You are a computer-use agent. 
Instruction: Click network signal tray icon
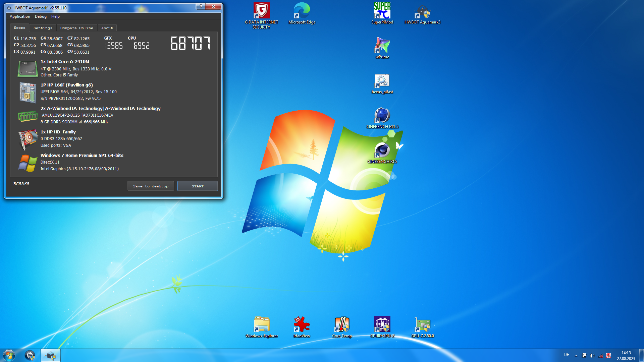pyautogui.click(x=600, y=356)
